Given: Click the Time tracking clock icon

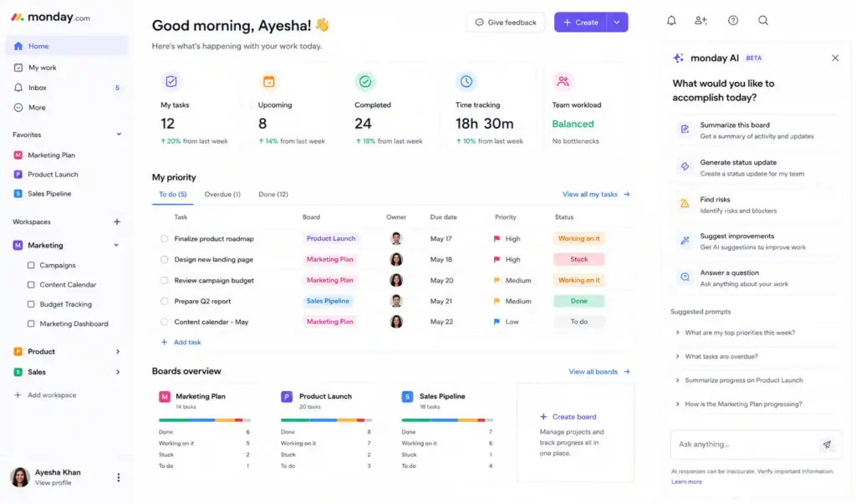Looking at the screenshot, I should tap(466, 81).
